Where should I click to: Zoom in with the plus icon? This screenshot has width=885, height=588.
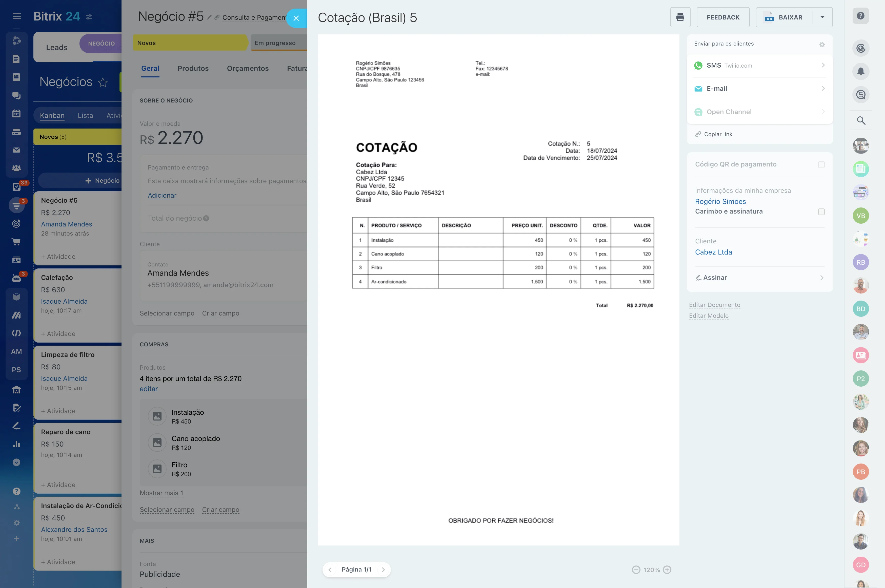point(667,570)
